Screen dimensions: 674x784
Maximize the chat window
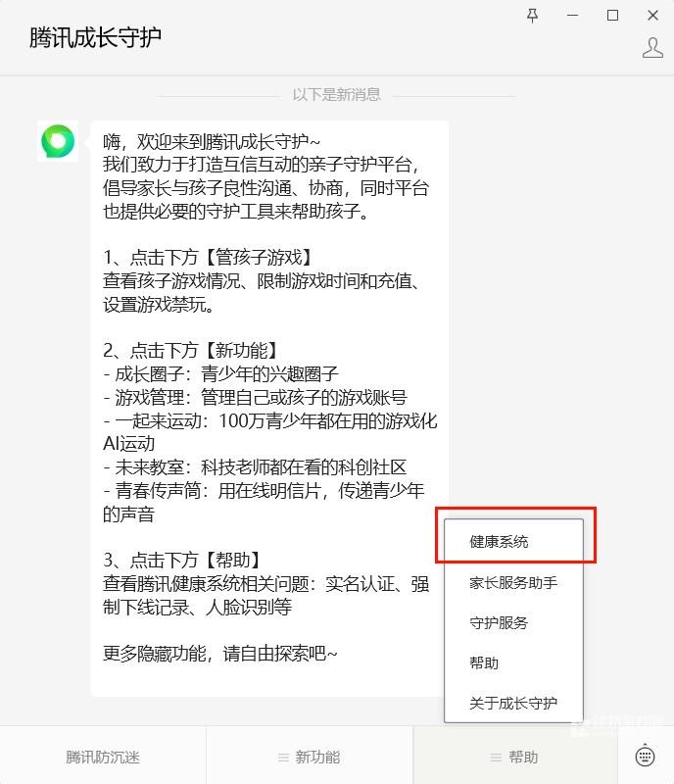pos(612,16)
